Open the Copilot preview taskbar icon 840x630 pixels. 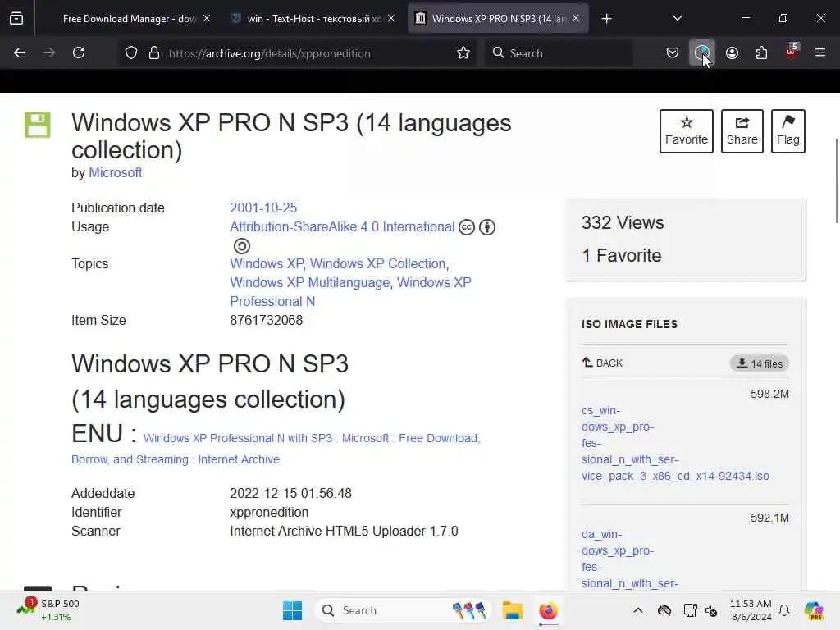pyautogui.click(x=814, y=610)
